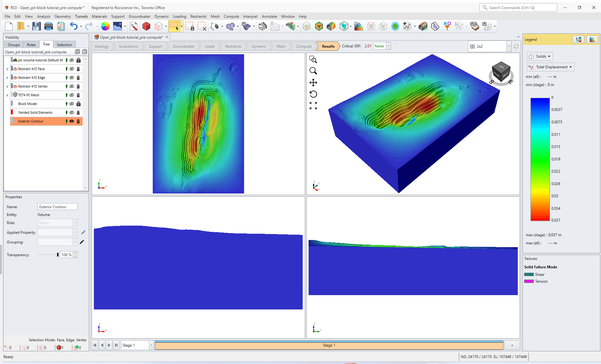This screenshot has height=364, width=601.
Task: Click the Zoom Out tool in viewport
Action: click(314, 71)
